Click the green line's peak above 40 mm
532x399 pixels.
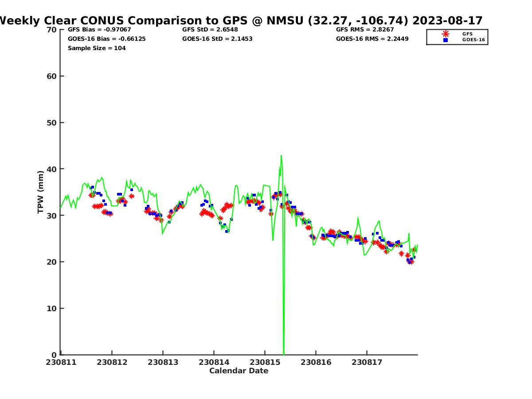point(281,156)
